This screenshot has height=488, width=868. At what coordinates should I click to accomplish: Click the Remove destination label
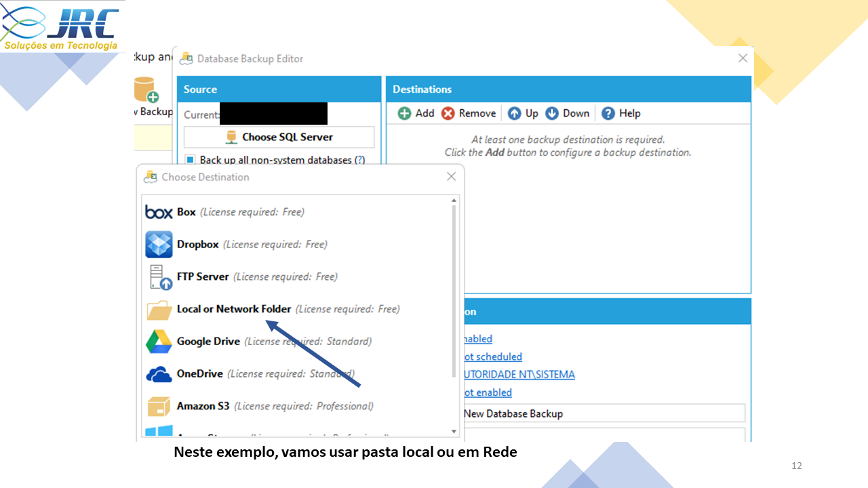tap(477, 113)
